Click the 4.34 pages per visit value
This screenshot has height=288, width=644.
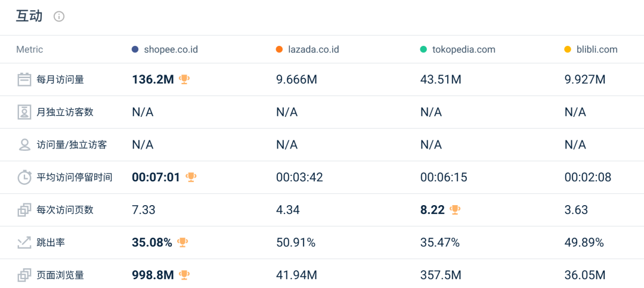pyautogui.click(x=288, y=210)
